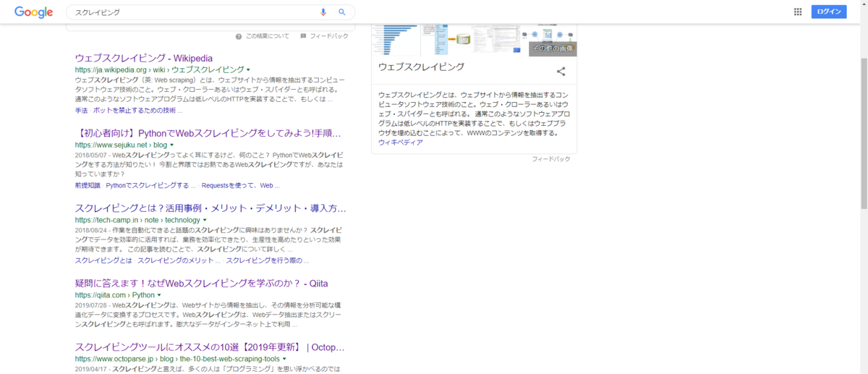Image resolution: width=868 pixels, height=374 pixels.
Task: Start voice search with the microphone icon
Action: click(323, 12)
